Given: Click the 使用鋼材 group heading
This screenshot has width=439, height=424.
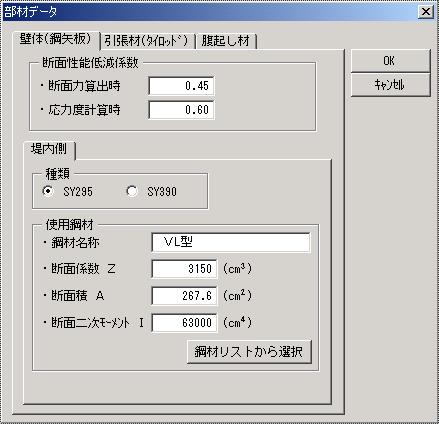Looking at the screenshot, I should (69, 225).
